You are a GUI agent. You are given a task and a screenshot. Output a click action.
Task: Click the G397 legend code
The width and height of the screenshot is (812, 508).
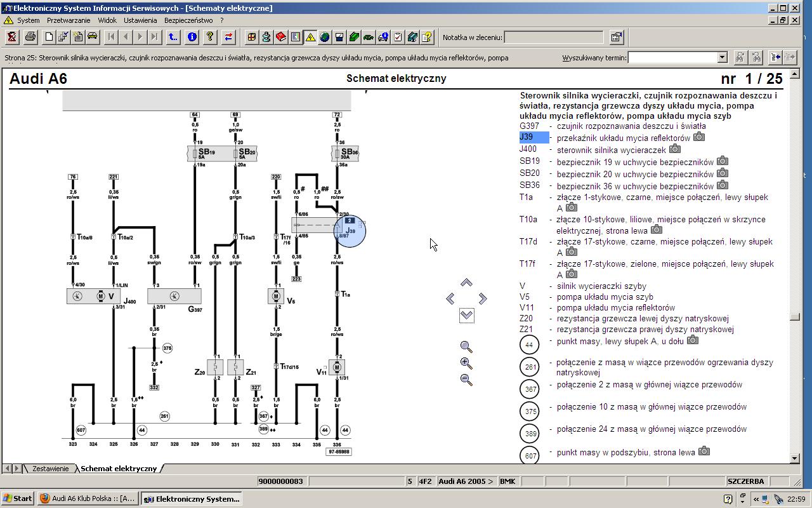[529, 126]
